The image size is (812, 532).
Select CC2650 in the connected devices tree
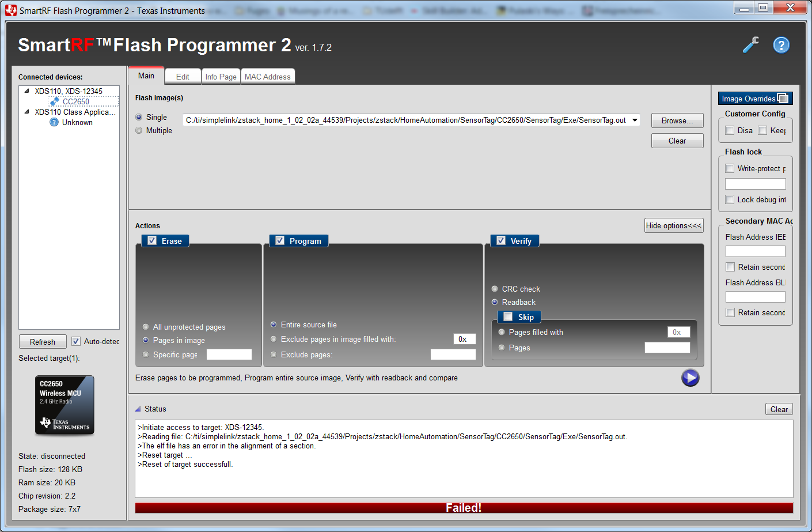click(x=76, y=101)
